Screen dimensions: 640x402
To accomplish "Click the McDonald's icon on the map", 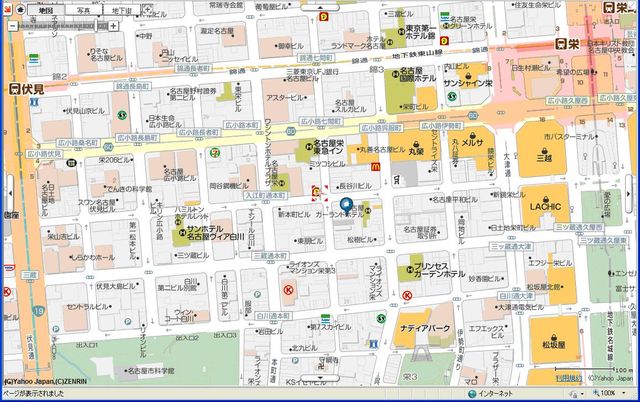I will (x=376, y=167).
